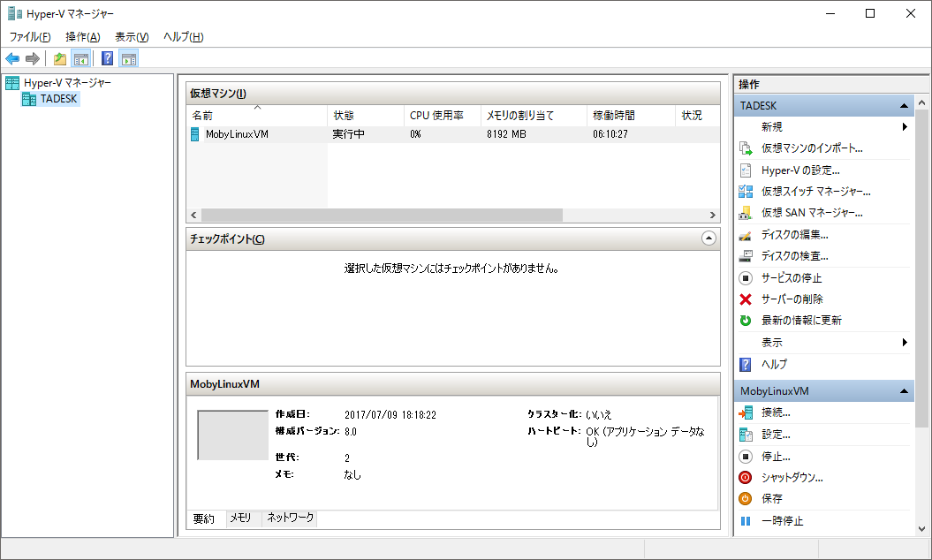Click the 仮想スイッチ マネージャー icon
This screenshot has height=560, width=932.
(x=746, y=192)
